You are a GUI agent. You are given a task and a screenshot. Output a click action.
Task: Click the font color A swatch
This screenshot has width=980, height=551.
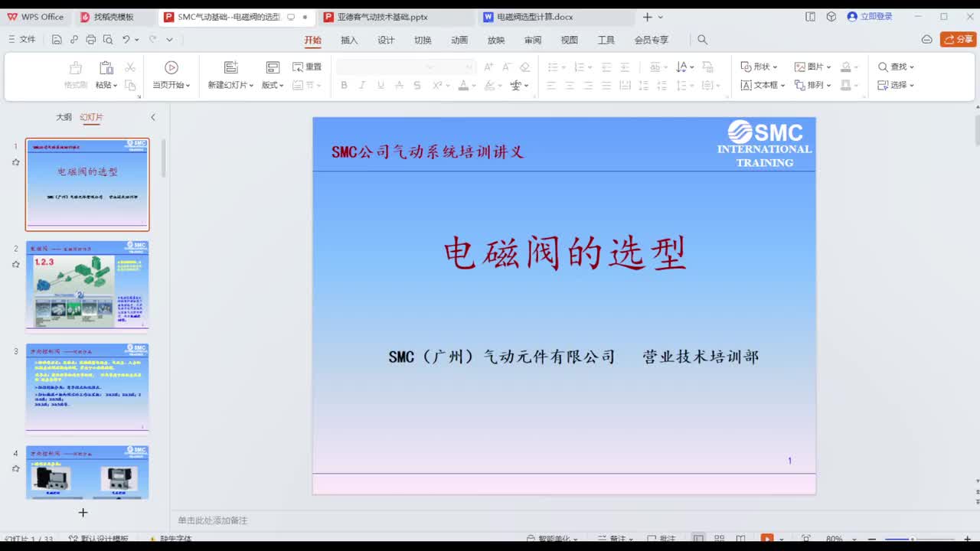pyautogui.click(x=463, y=85)
